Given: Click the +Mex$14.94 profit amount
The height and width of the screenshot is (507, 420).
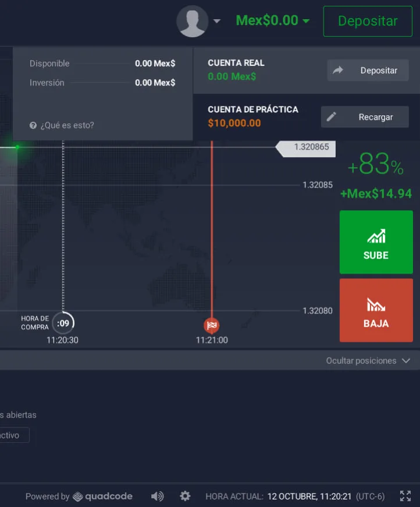Looking at the screenshot, I should [376, 194].
